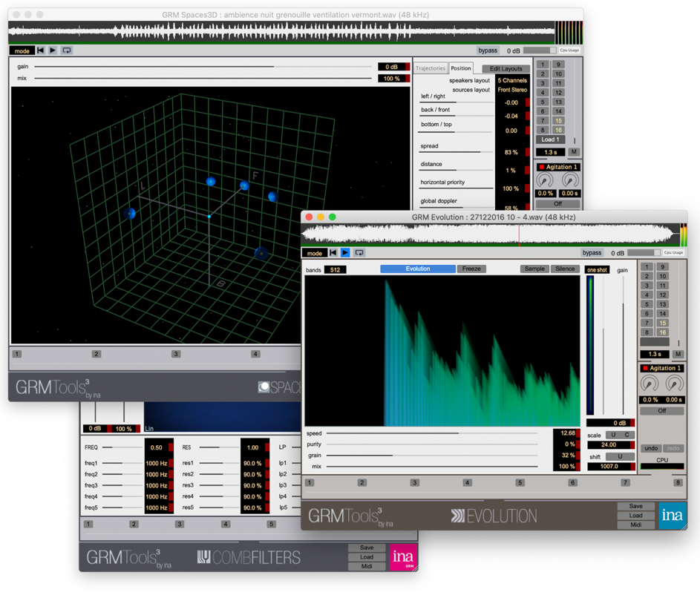Toggle Agitation 1 in the Spaces3D window

point(558,167)
